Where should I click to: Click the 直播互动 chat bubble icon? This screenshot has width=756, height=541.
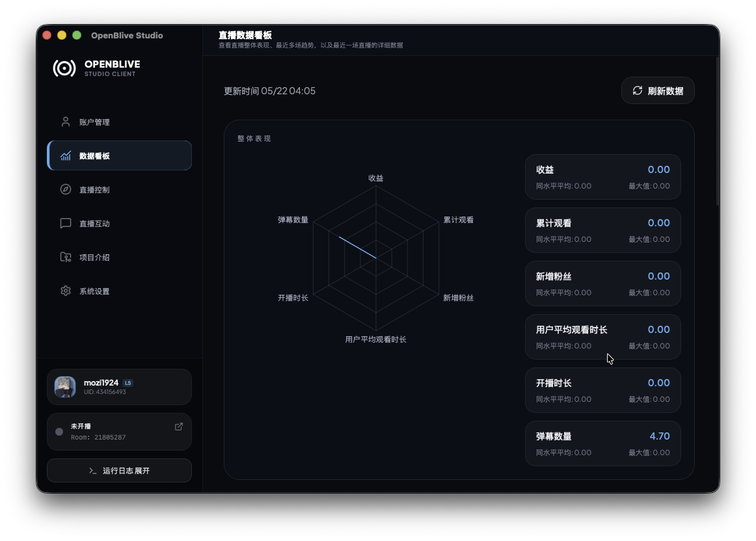[66, 223]
